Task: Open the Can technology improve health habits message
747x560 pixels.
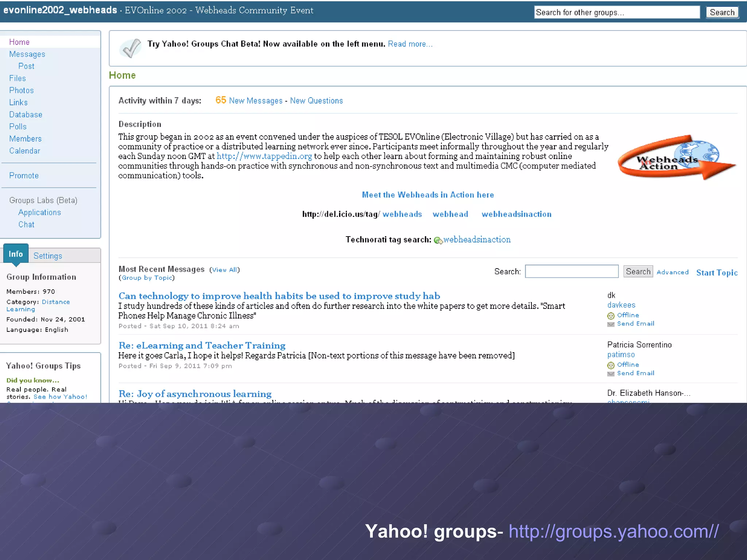Action: tap(279, 296)
